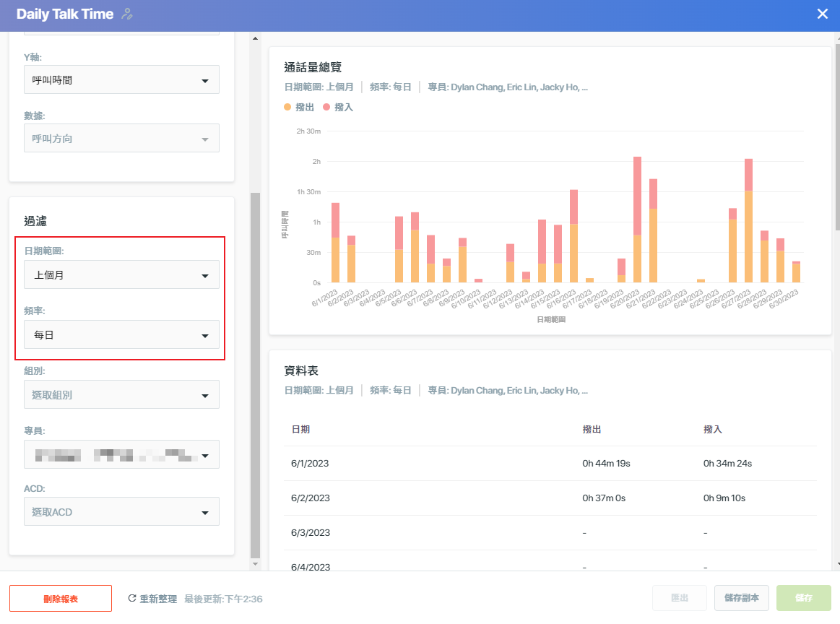The image size is (840, 624).
Task: Click the 最後更新:下午2:36 timestamp
Action: [223, 599]
